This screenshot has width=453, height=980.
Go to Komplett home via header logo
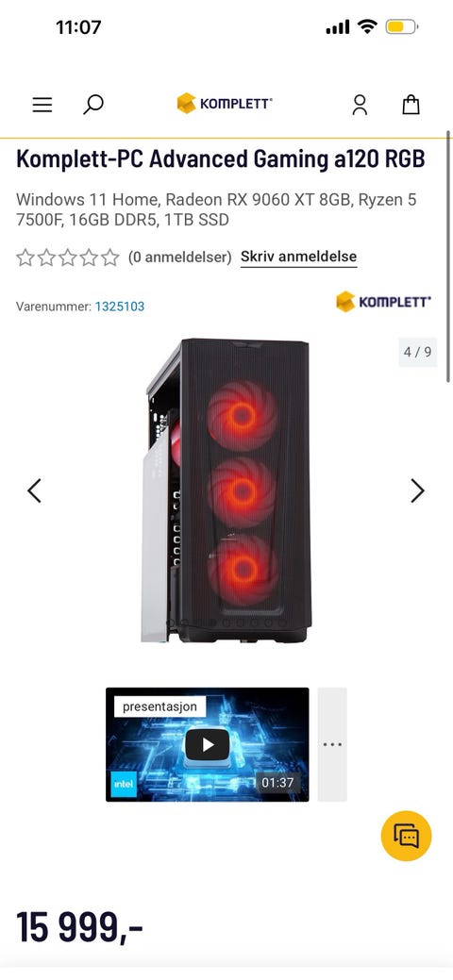pos(224,103)
